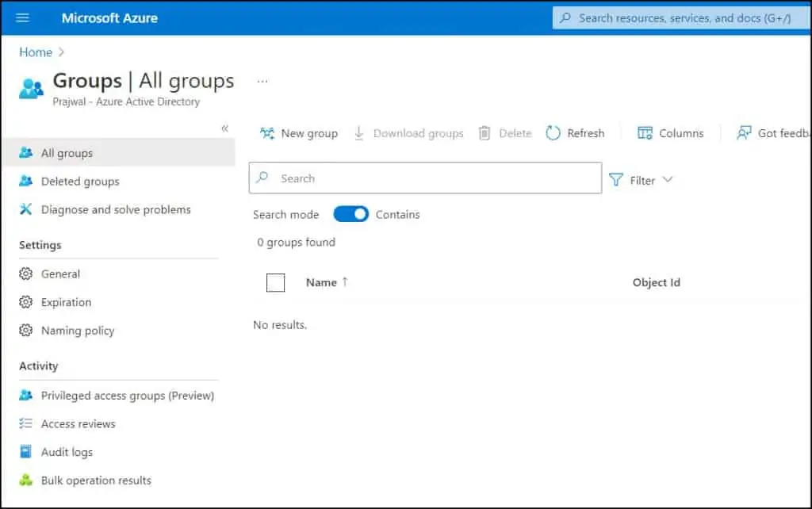The height and width of the screenshot is (509, 812).
Task: Click the Expiration gear icon
Action: point(25,302)
